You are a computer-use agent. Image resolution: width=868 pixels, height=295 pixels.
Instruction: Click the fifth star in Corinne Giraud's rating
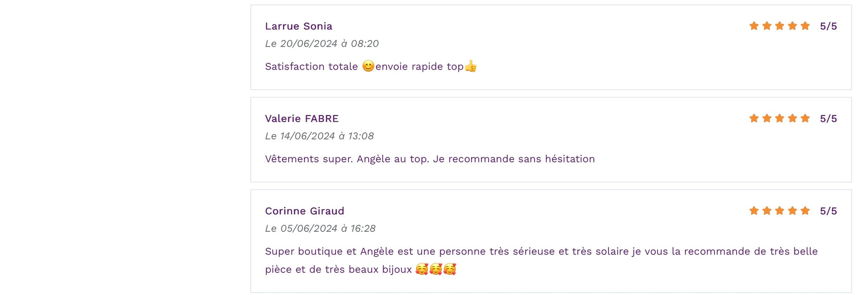805,210
